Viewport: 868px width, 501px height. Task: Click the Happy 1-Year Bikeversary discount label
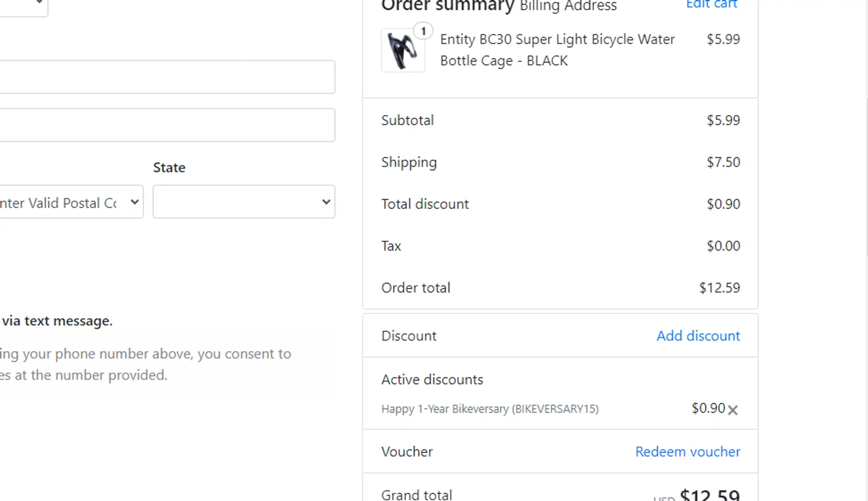tap(490, 409)
